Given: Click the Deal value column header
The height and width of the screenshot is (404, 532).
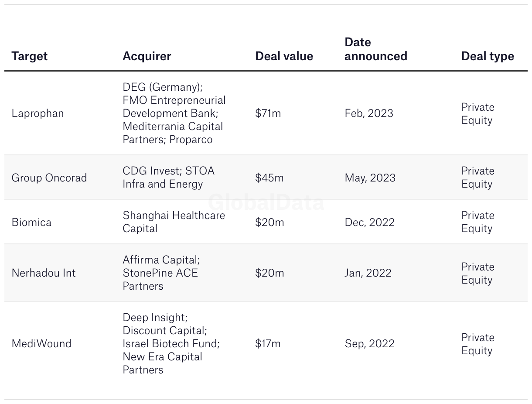Looking at the screenshot, I should pyautogui.click(x=284, y=56).
